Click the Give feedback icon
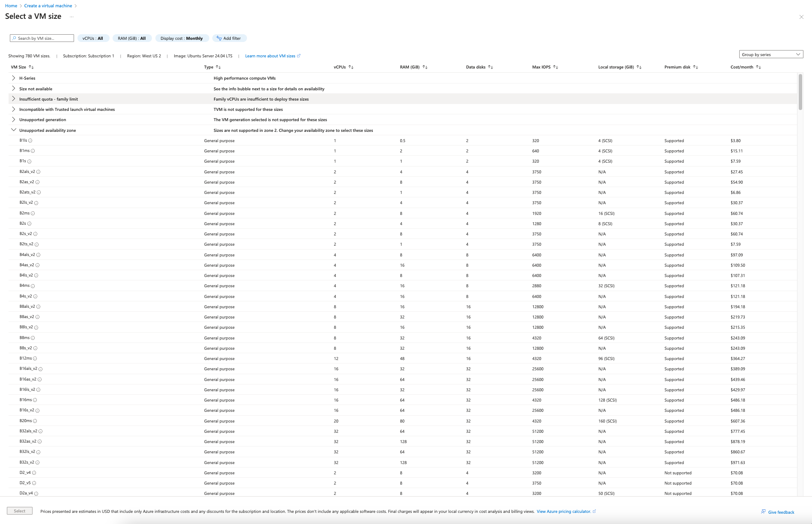 point(763,512)
